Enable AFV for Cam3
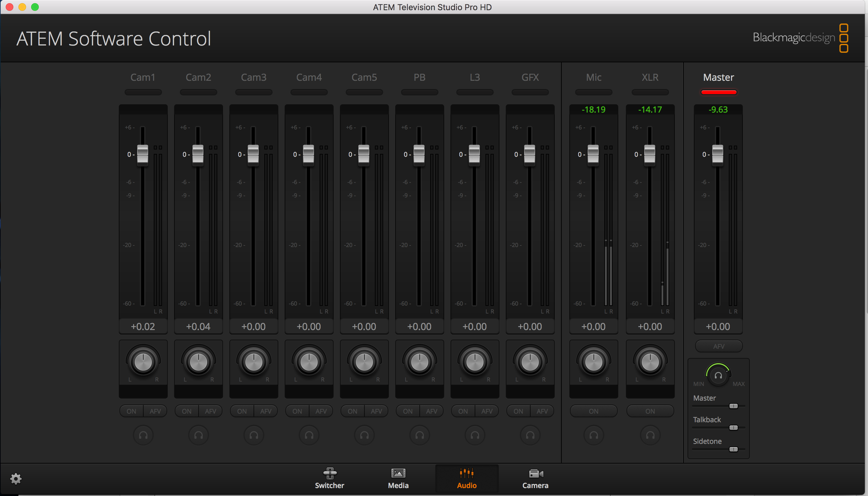Screen dimensions: 868x496 [266, 411]
